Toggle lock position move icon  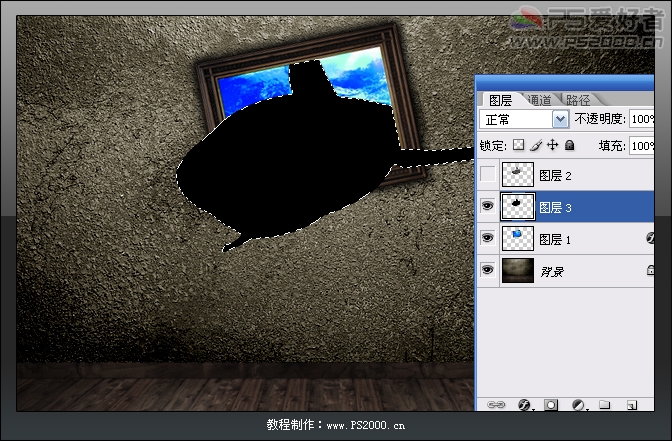(553, 145)
